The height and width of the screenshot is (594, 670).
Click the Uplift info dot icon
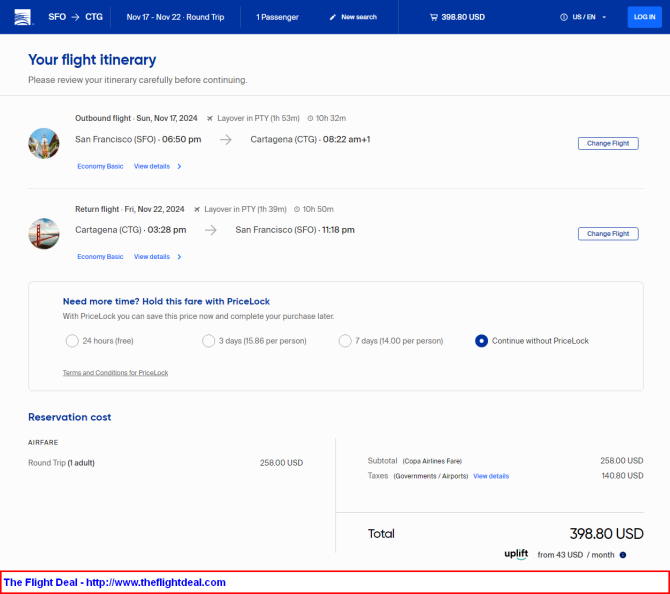623,555
